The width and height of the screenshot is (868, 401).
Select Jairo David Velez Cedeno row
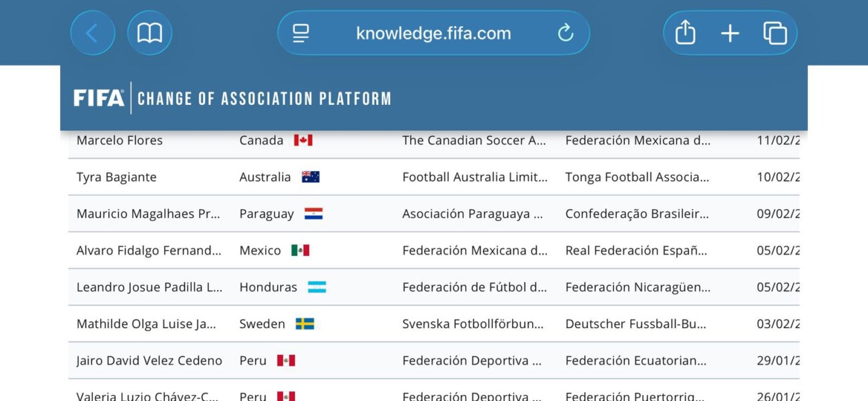click(149, 361)
